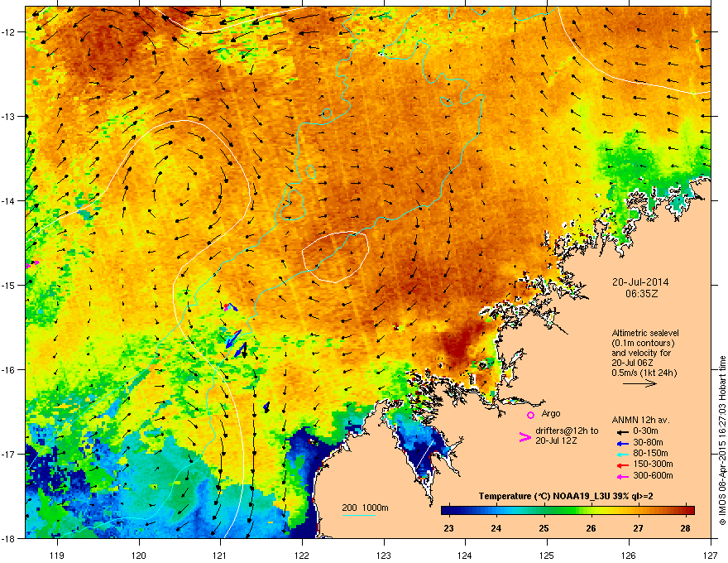The image size is (728, 563).
Task: Select the red 150-300m ANMN arrow symbol
Action: [623, 464]
